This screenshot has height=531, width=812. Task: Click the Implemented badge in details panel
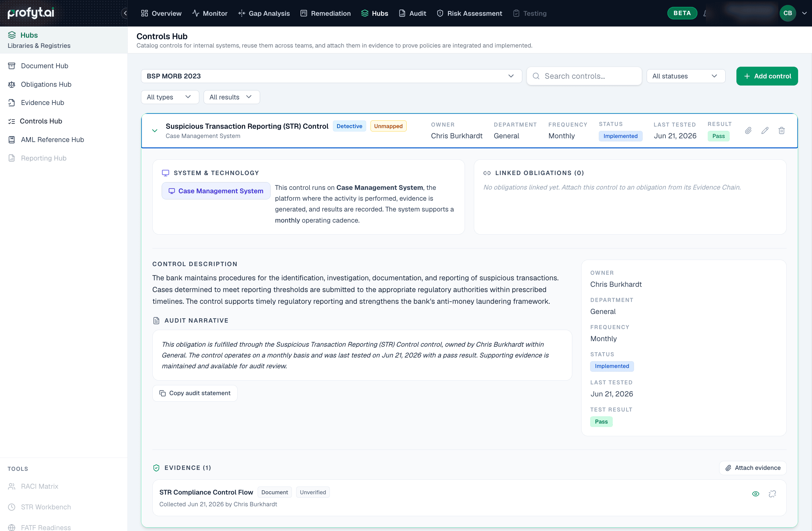coord(612,366)
